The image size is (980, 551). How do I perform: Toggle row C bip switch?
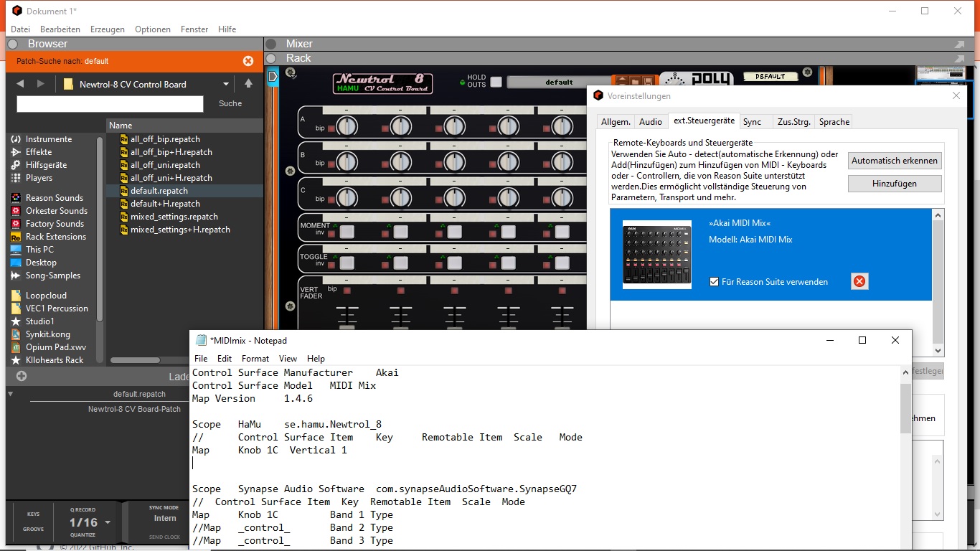tap(333, 199)
